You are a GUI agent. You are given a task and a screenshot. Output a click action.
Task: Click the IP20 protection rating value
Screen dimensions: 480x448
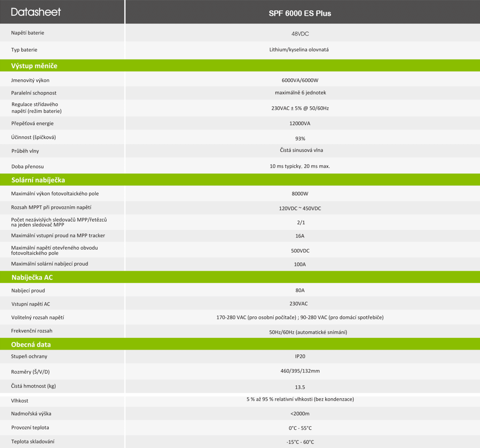[300, 357]
